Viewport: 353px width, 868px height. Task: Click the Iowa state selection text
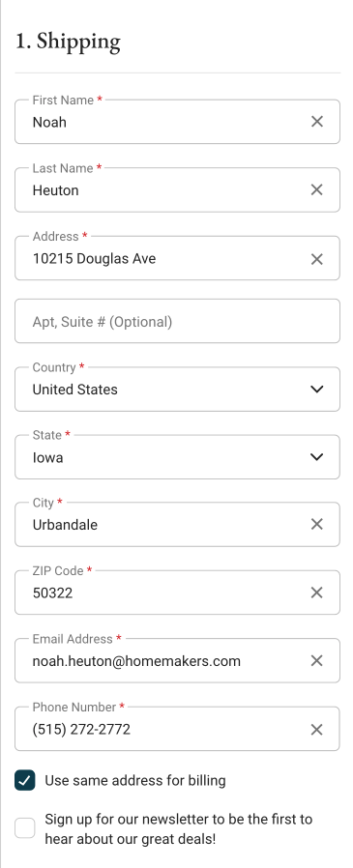coord(47,458)
